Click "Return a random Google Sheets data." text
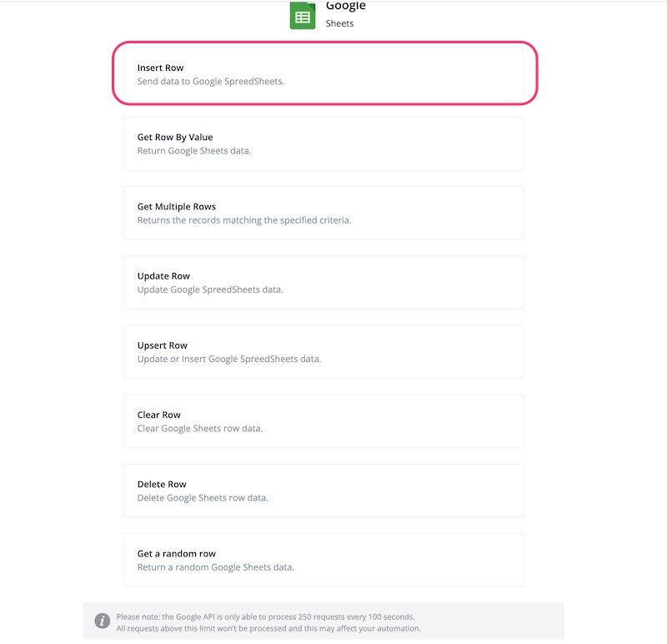 [x=216, y=567]
